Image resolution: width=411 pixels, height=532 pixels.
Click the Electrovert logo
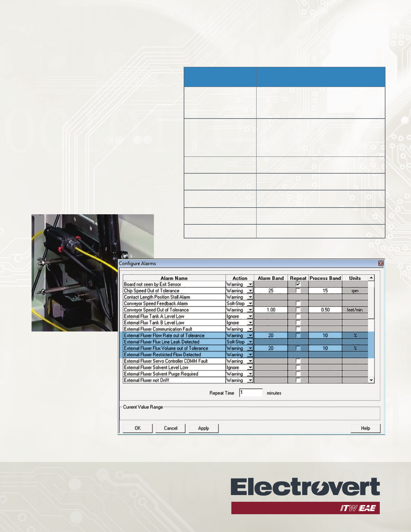click(x=305, y=487)
